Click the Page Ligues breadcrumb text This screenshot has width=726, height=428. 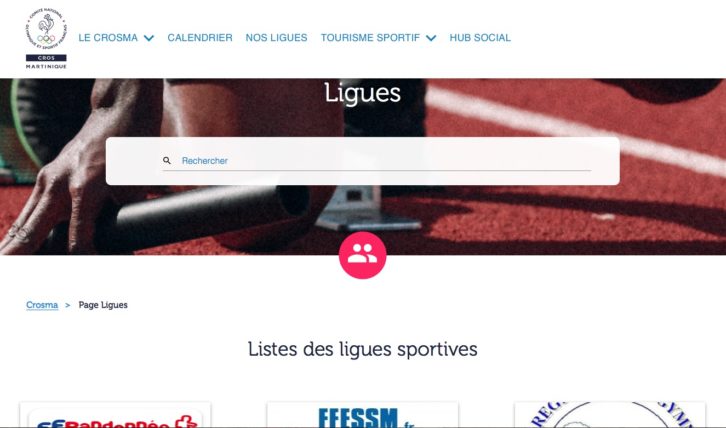pos(103,305)
